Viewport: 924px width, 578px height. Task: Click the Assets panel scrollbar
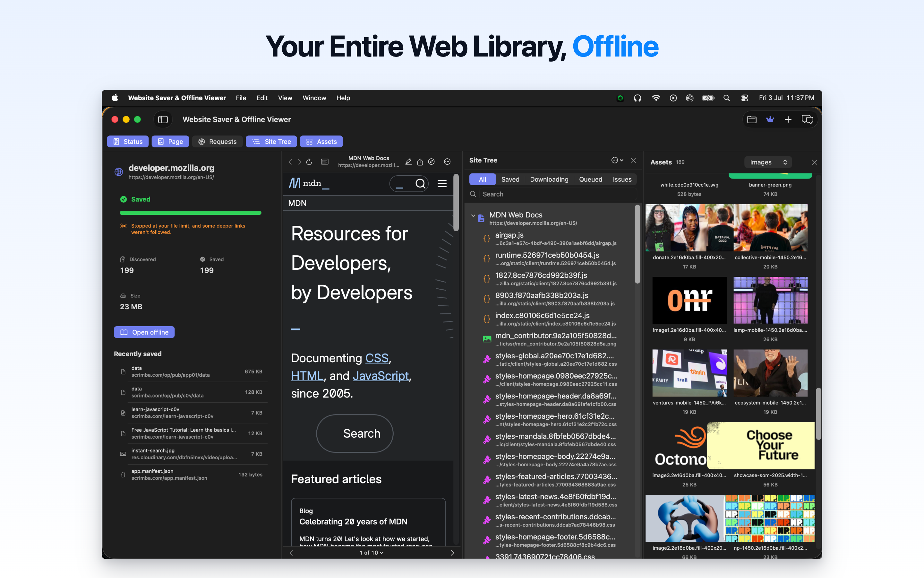(818, 414)
